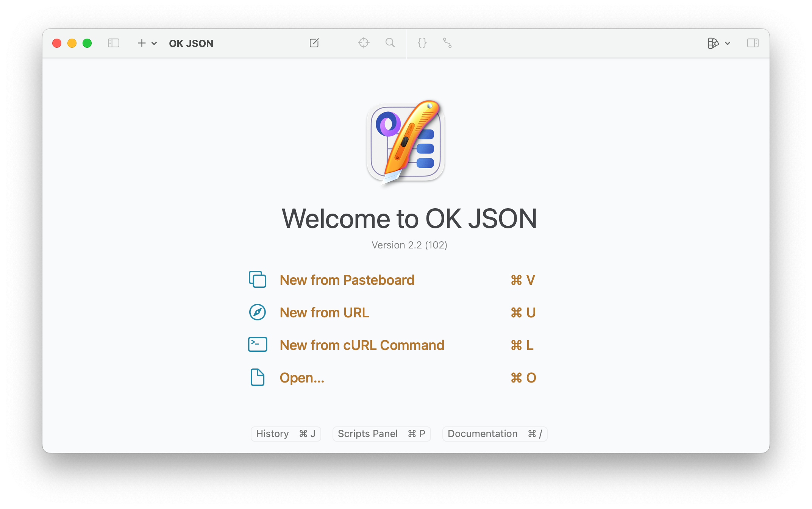Open search using the magnifier icon
Screen dimensions: 812x509
pyautogui.click(x=390, y=43)
